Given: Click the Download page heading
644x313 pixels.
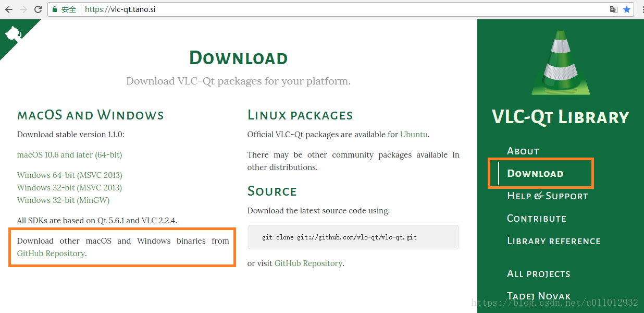Looking at the screenshot, I should pyautogui.click(x=238, y=58).
